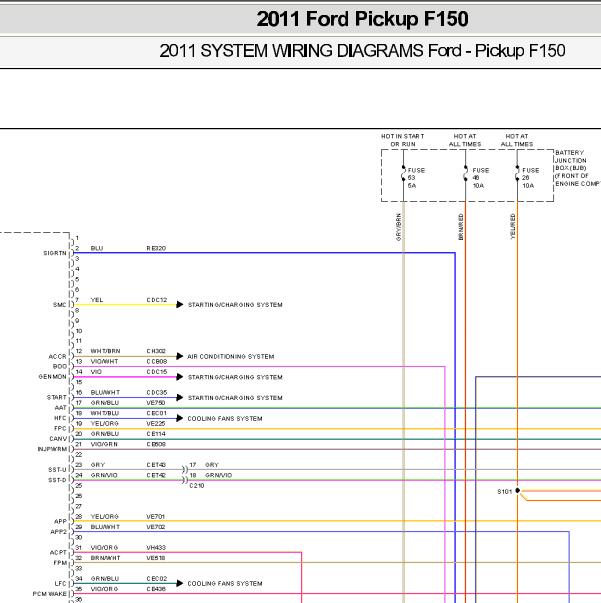Select the 'BATTERY JUNCTION BOX (BJB)' label
The width and height of the screenshot is (601, 603).
(x=571, y=160)
